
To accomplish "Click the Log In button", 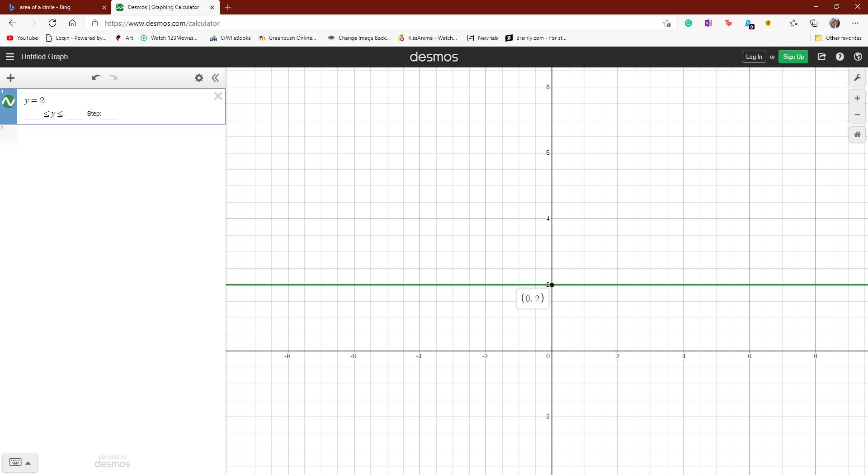I will click(x=754, y=57).
